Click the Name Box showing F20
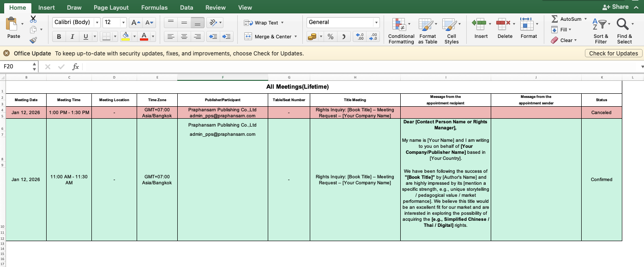The width and height of the screenshot is (644, 267). pos(17,67)
